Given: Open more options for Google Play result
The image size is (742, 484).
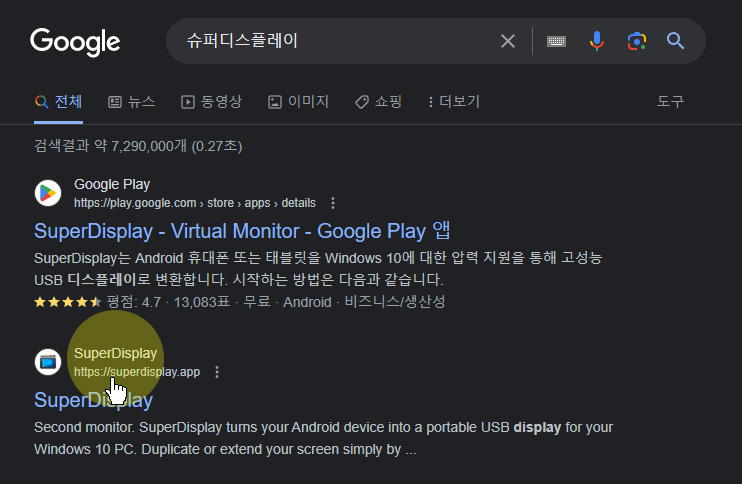Looking at the screenshot, I should coord(333,203).
